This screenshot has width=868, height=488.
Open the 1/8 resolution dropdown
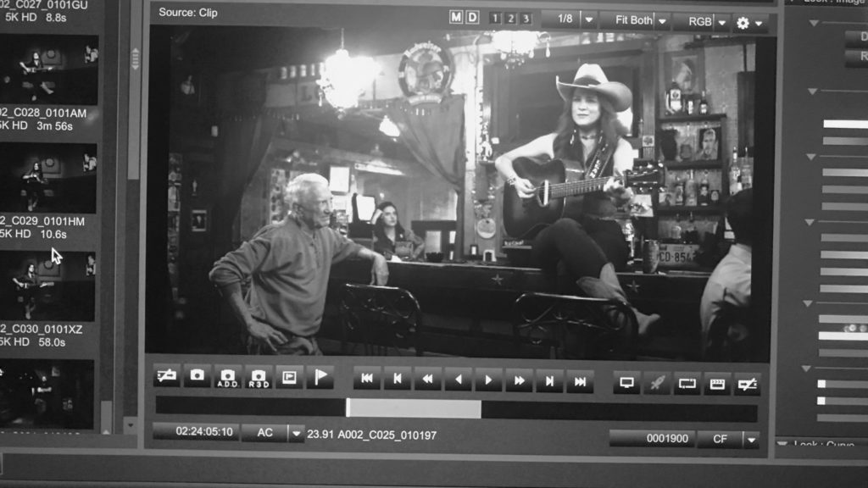588,20
